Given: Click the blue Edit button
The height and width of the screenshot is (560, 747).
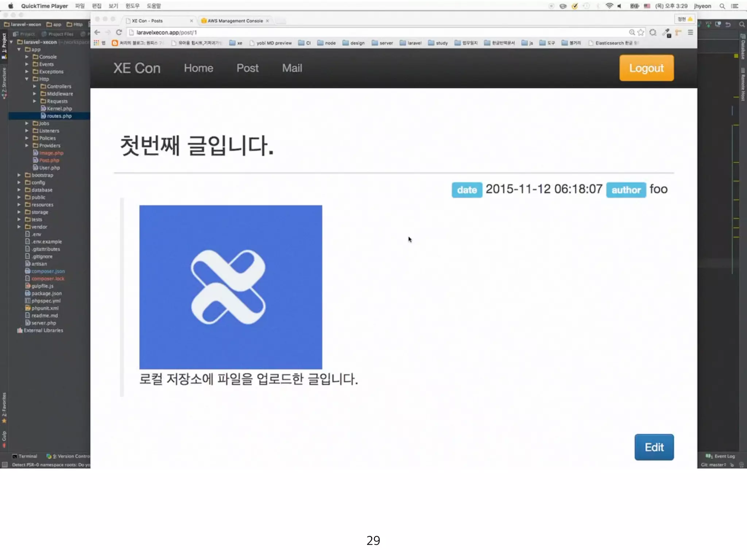Looking at the screenshot, I should click(654, 447).
